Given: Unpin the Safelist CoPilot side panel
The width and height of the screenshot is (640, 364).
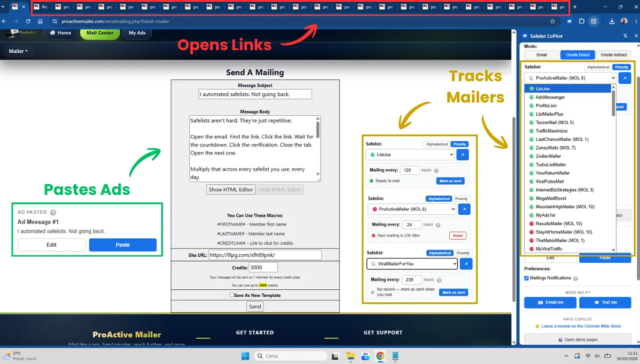Looking at the screenshot, I should (x=625, y=36).
